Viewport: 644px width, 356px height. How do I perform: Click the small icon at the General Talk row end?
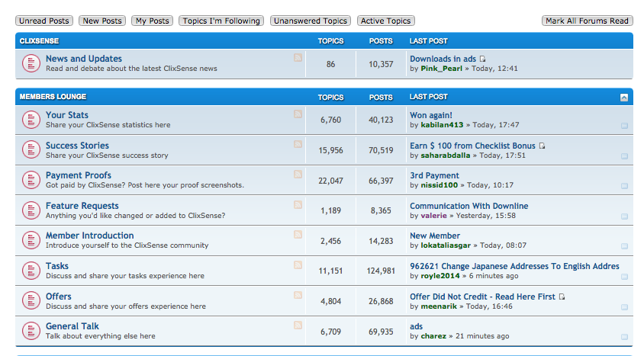624,337
